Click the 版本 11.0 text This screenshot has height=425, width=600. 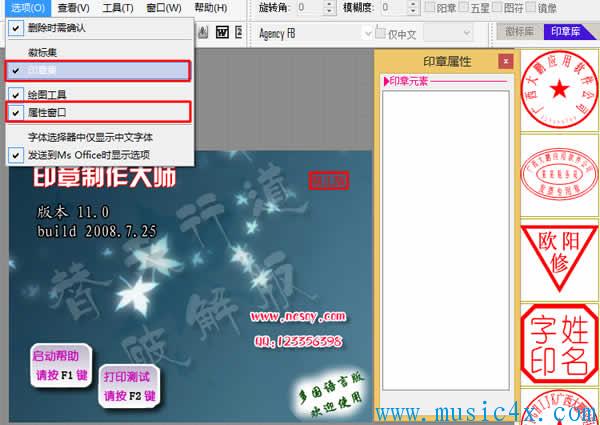coord(73,212)
